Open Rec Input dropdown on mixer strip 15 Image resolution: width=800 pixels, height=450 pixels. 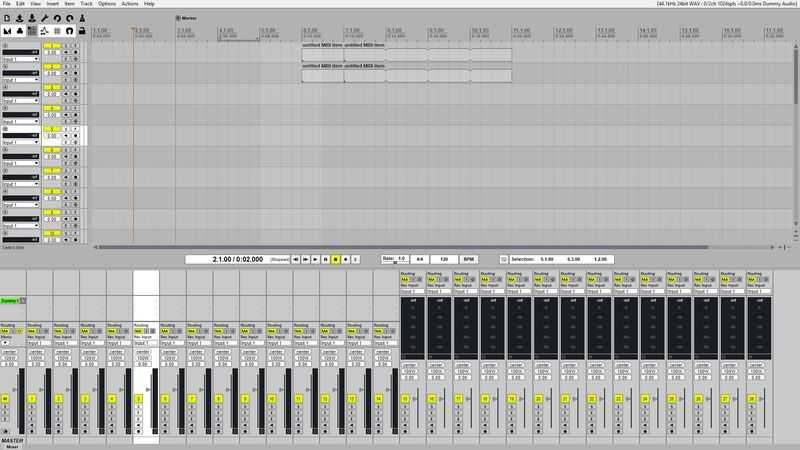[414, 291]
